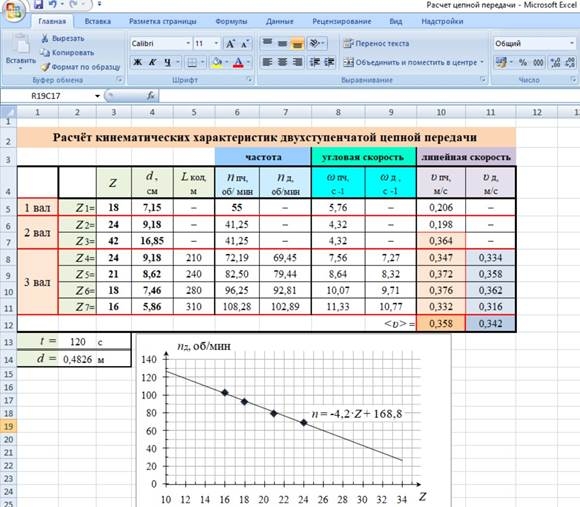Apply fill color with paint bucket icon

pyautogui.click(x=217, y=62)
